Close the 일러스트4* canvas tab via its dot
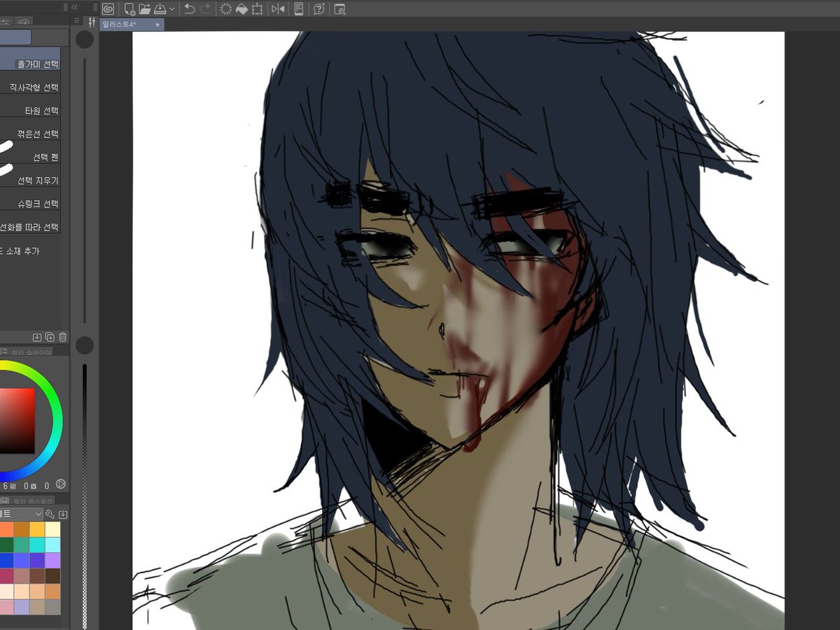 click(x=157, y=24)
